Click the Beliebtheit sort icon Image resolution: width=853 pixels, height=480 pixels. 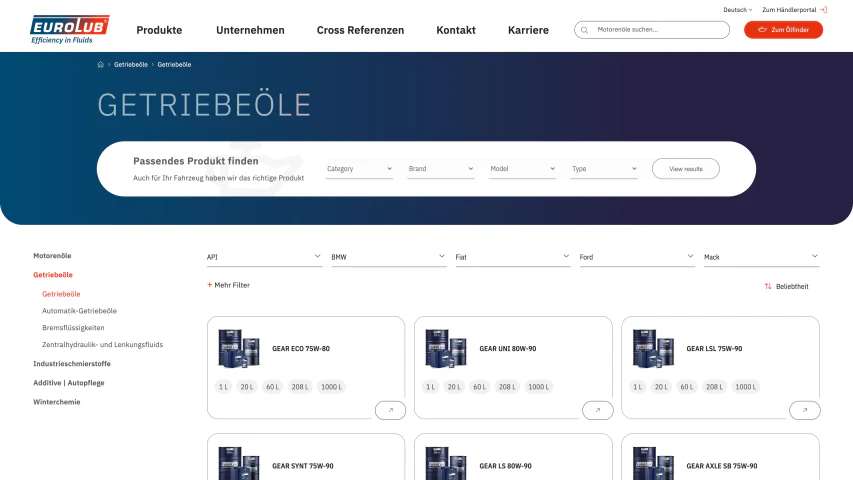pyautogui.click(x=768, y=286)
